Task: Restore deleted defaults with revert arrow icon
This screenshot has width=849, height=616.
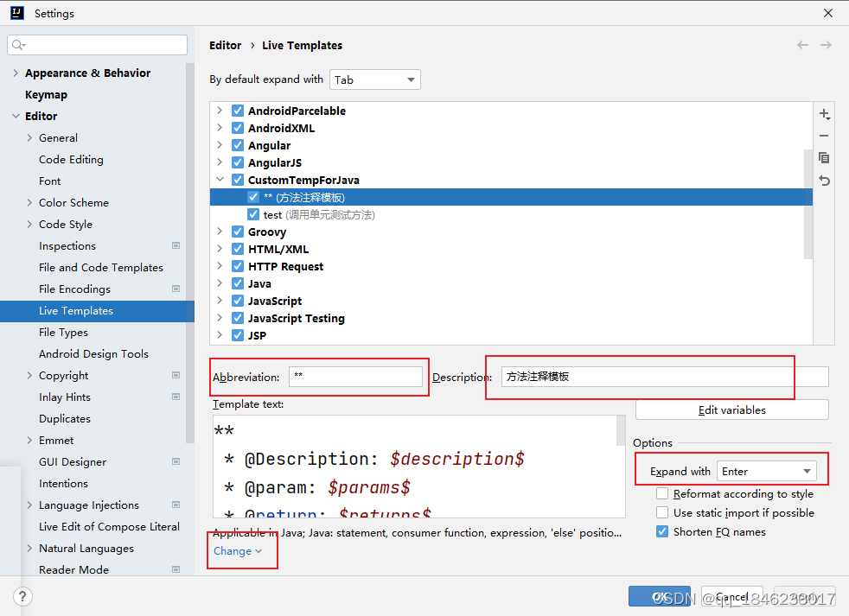Action: pyautogui.click(x=824, y=181)
